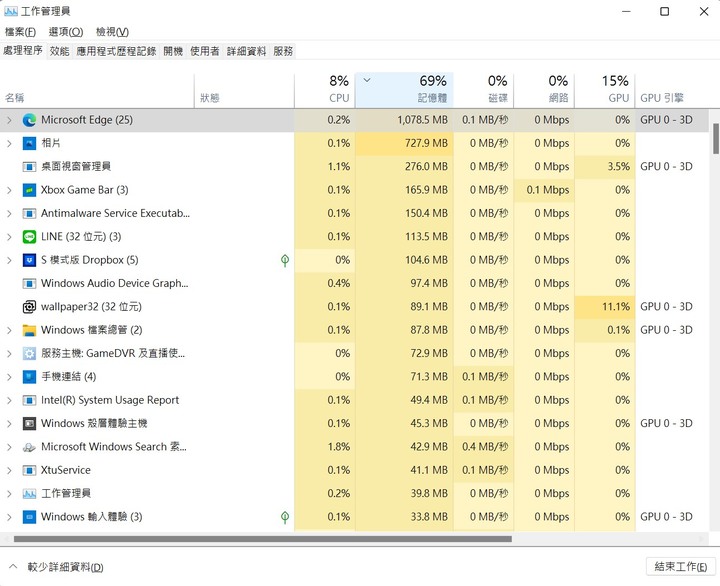720x586 pixels.
Task: Sort by the 記憶體 column header
Action: (x=405, y=90)
